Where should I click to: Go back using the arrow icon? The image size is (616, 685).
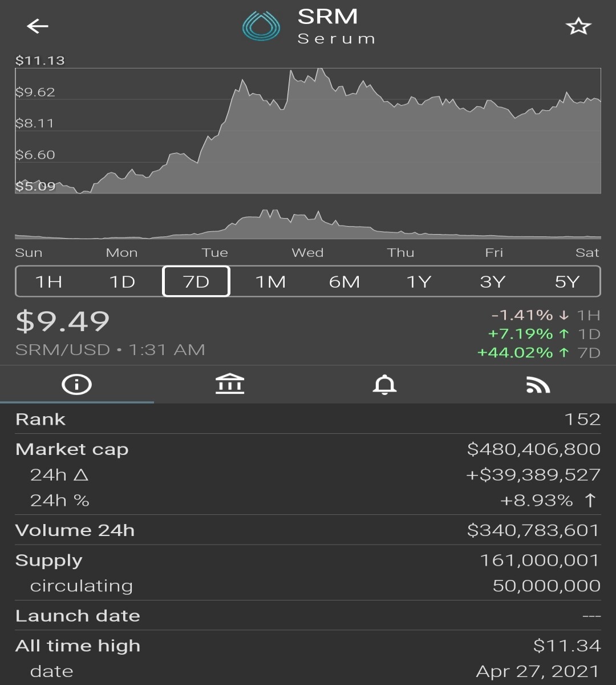click(x=38, y=26)
